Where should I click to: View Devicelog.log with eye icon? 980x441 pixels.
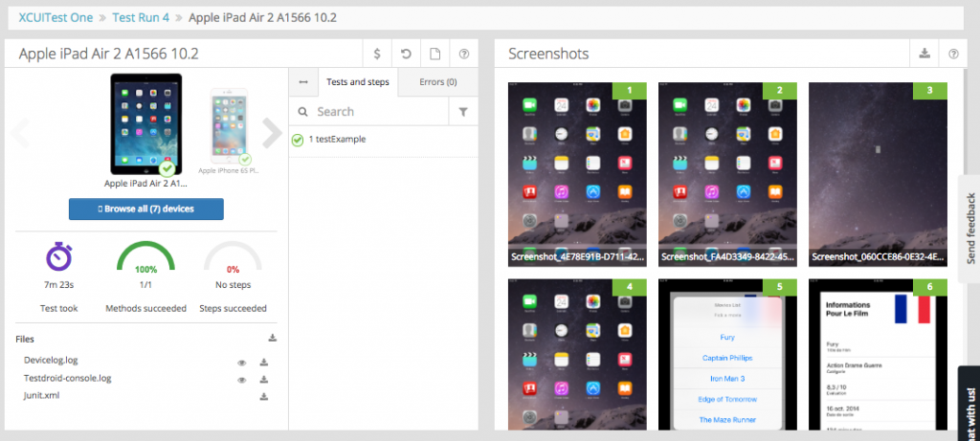242,363
